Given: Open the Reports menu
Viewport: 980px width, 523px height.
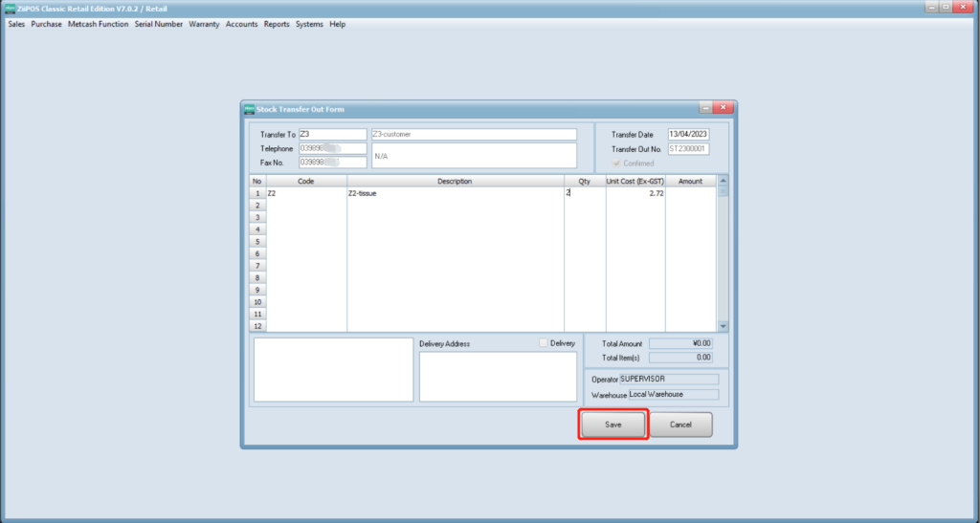Looking at the screenshot, I should (x=277, y=24).
